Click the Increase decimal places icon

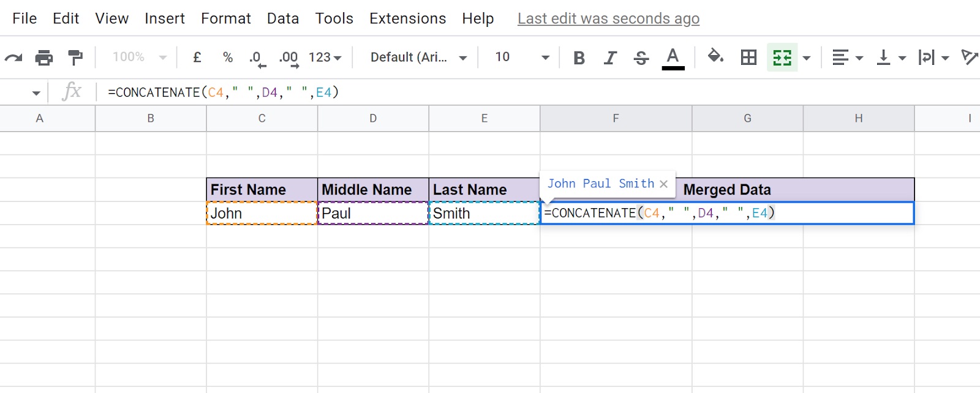288,57
